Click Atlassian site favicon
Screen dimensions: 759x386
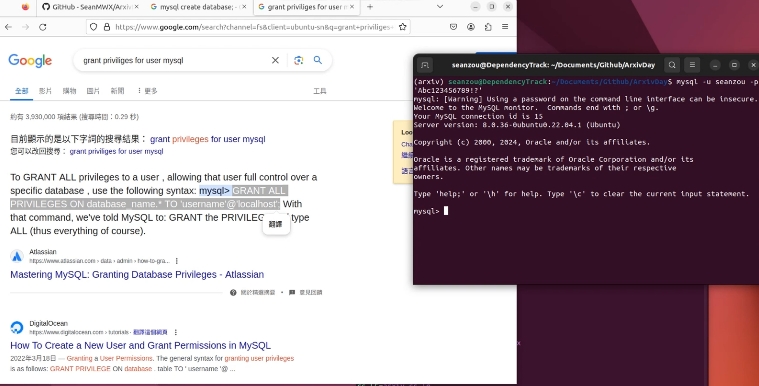[x=17, y=256]
